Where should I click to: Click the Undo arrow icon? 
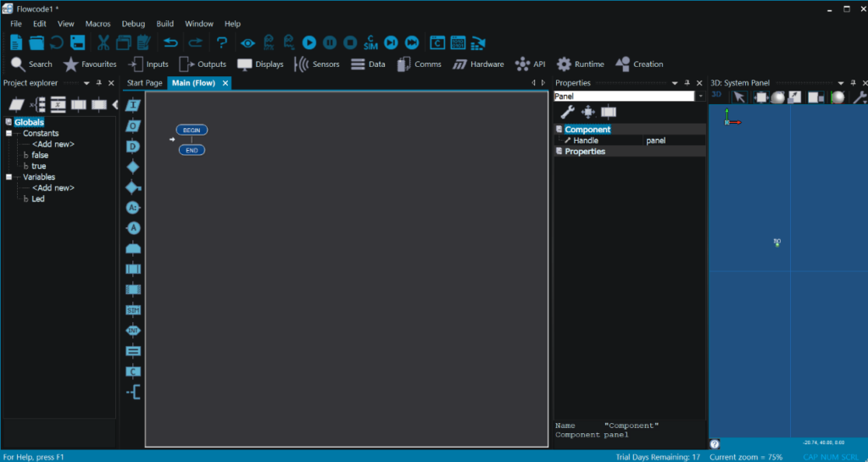point(170,42)
